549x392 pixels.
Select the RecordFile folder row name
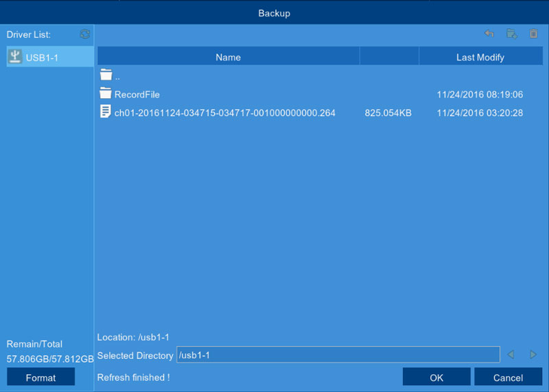137,95
